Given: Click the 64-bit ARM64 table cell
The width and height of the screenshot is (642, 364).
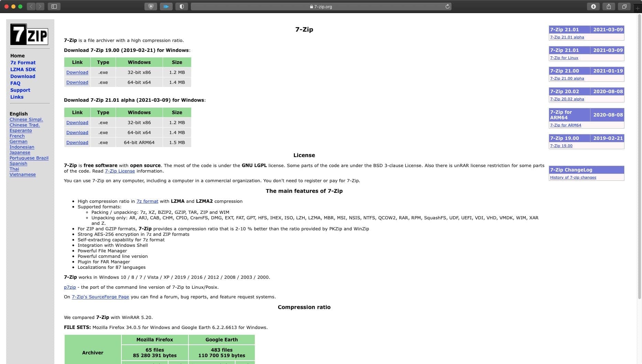Looking at the screenshot, I should [139, 143].
